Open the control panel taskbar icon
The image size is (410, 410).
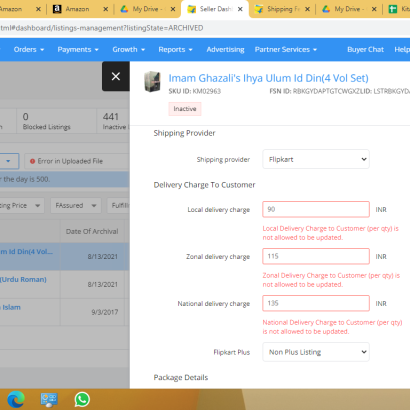coord(49,399)
